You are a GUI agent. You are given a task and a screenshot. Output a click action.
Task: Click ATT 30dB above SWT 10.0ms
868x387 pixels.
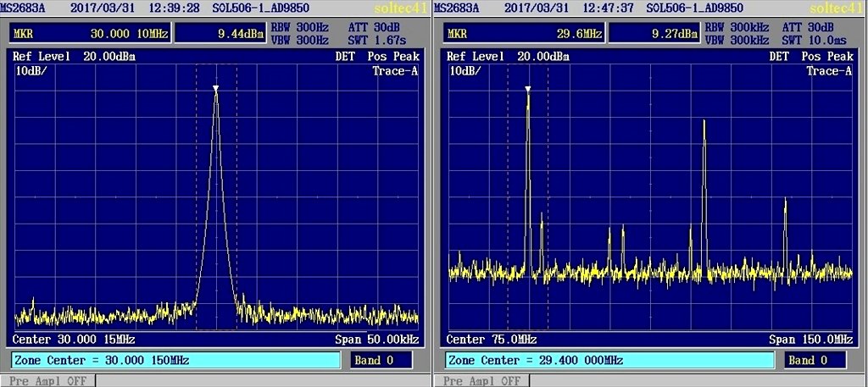[x=808, y=26]
